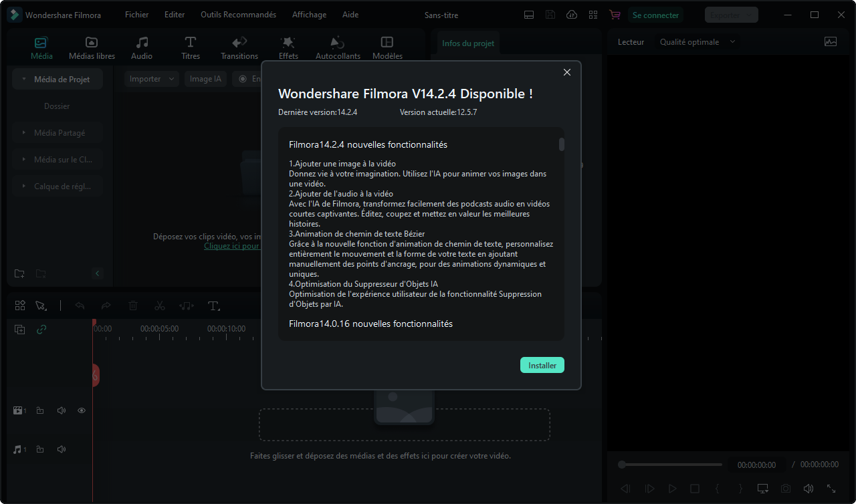Click the Installer button in the update dialog
Viewport: 856px width, 504px height.
542,365
